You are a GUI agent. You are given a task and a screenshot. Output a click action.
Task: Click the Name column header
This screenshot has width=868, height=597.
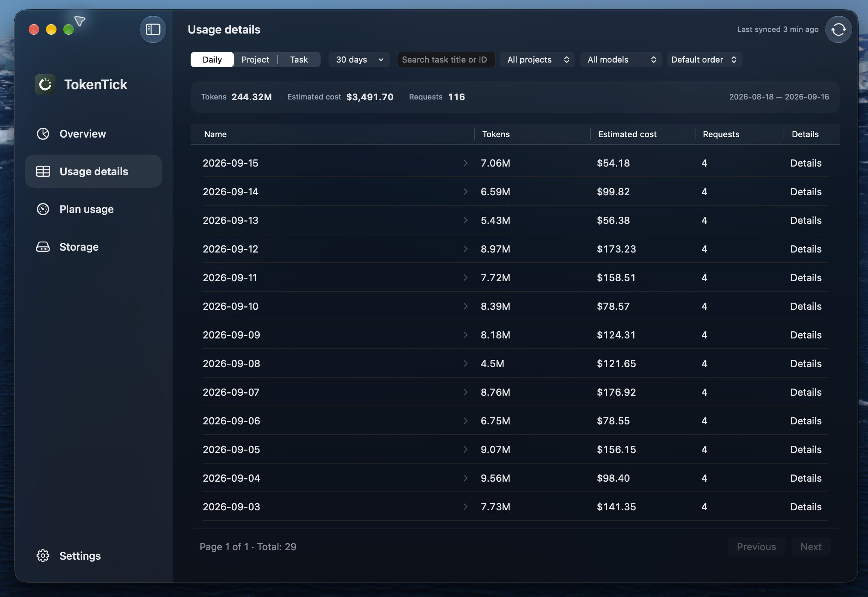click(215, 134)
